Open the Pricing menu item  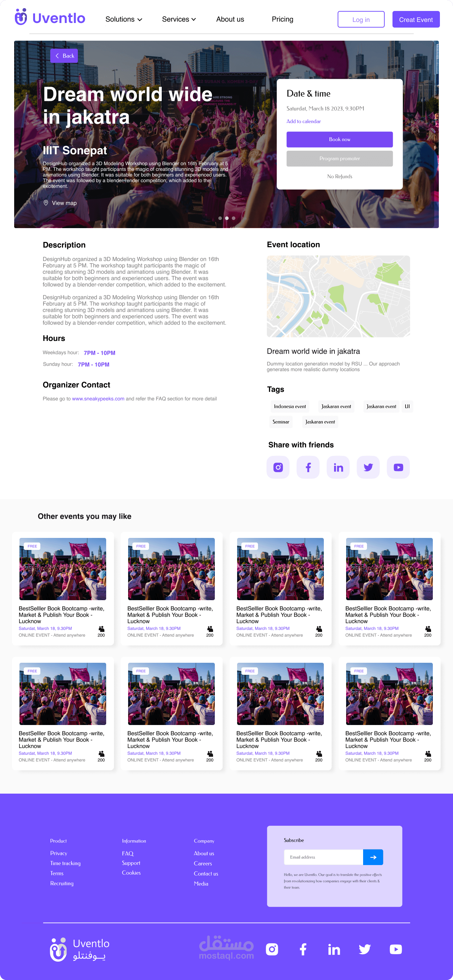(x=282, y=19)
